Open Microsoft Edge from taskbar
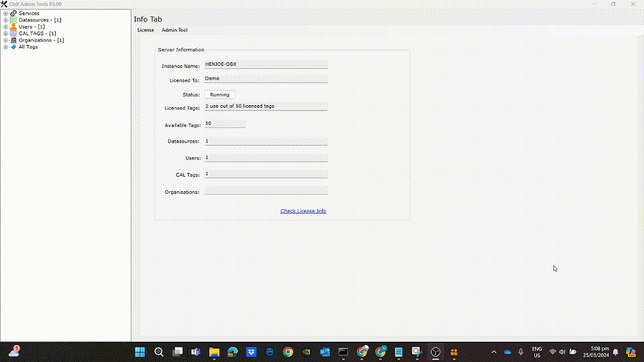 click(x=233, y=351)
